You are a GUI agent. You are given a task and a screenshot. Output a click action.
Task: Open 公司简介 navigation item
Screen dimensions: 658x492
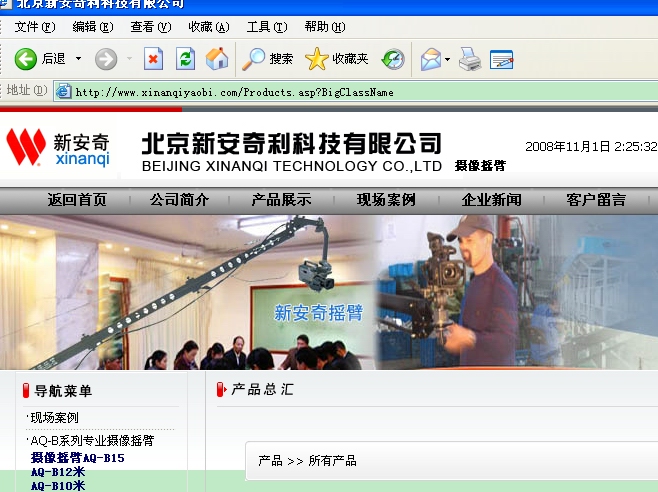pyautogui.click(x=179, y=200)
